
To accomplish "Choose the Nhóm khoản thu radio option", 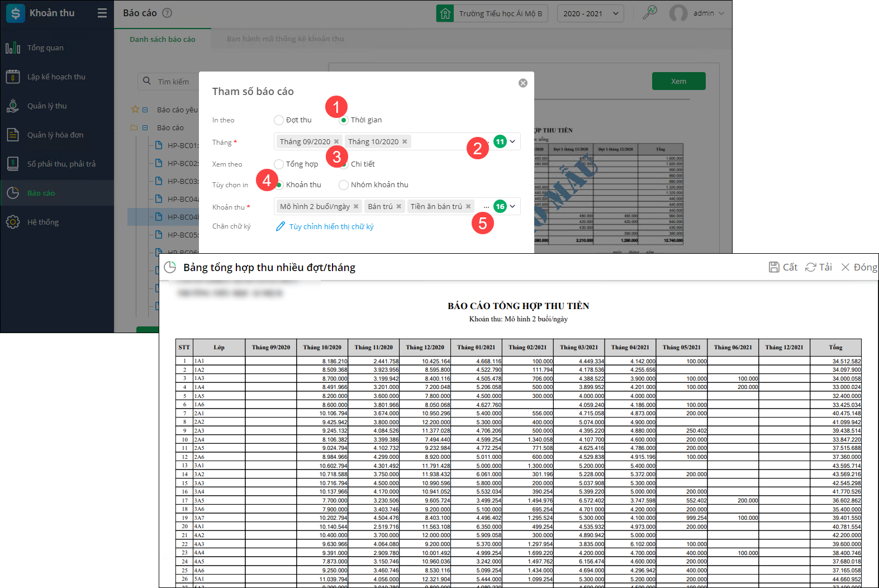I will point(344,185).
